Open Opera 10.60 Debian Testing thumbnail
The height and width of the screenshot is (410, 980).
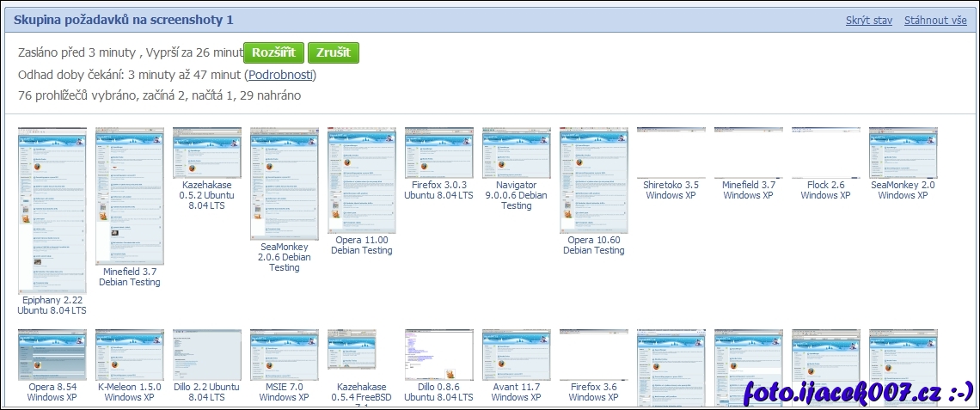[x=593, y=181]
